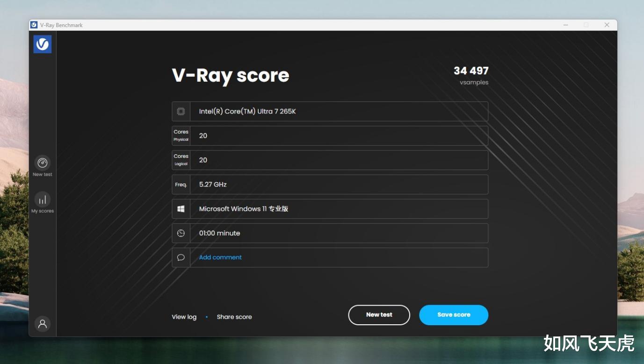Click the V-Ray score heading
The image size is (644, 364).
click(231, 75)
